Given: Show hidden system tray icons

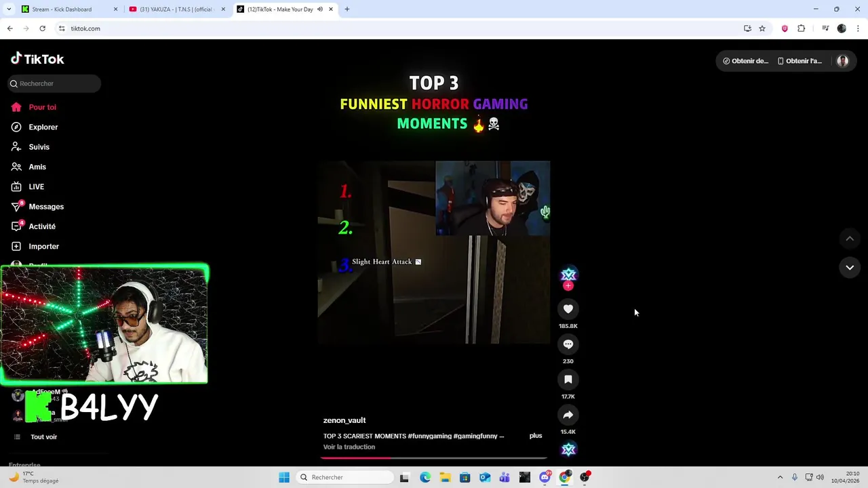Looking at the screenshot, I should point(780,477).
